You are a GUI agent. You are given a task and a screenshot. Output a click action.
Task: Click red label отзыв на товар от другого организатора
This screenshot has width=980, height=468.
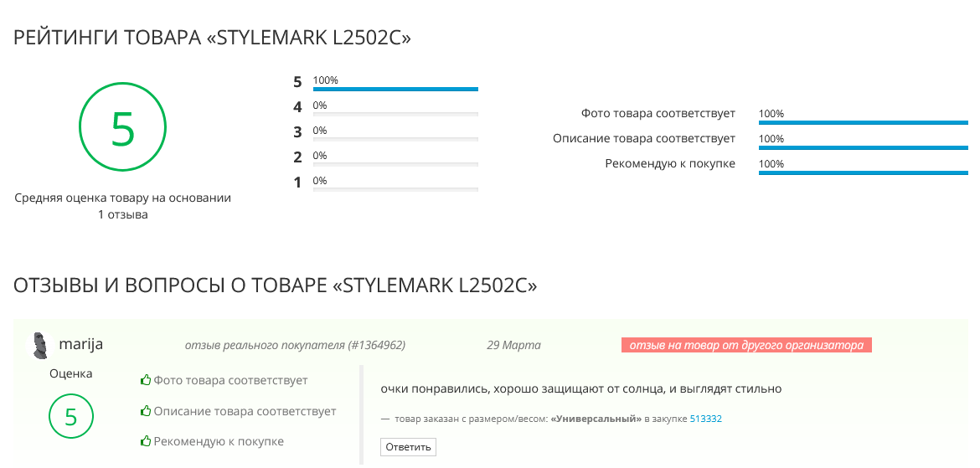tap(746, 345)
